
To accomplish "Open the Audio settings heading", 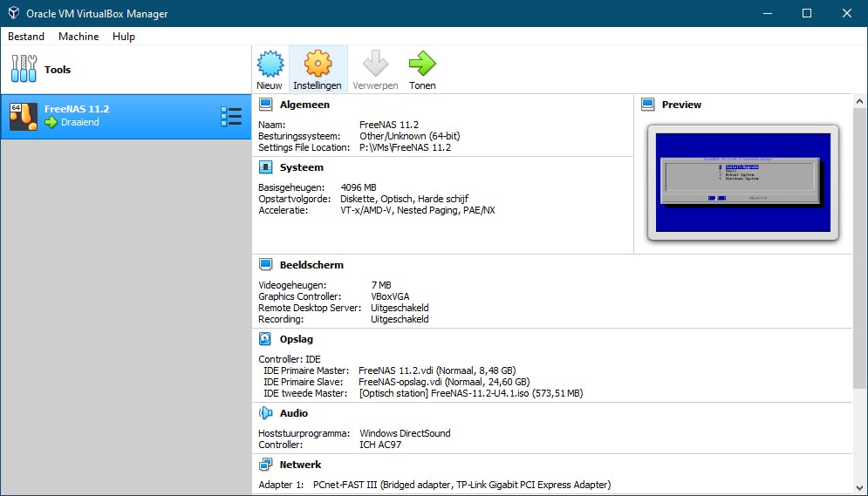I will [294, 413].
